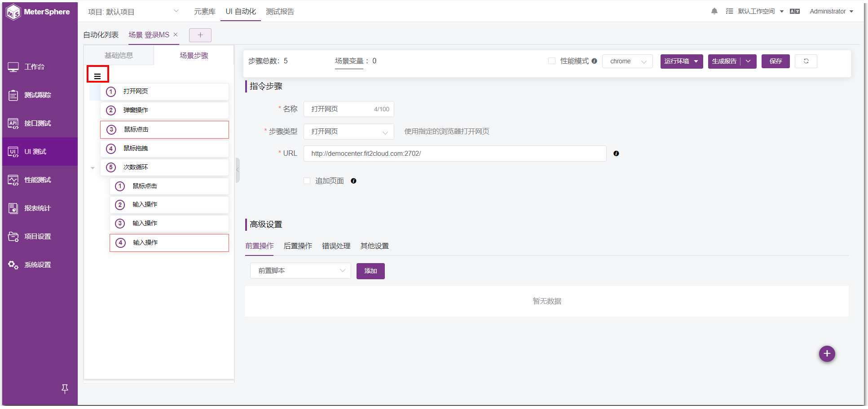This screenshot has height=409, width=868.
Task: Switch to the 元素库 tab
Action: click(x=205, y=12)
